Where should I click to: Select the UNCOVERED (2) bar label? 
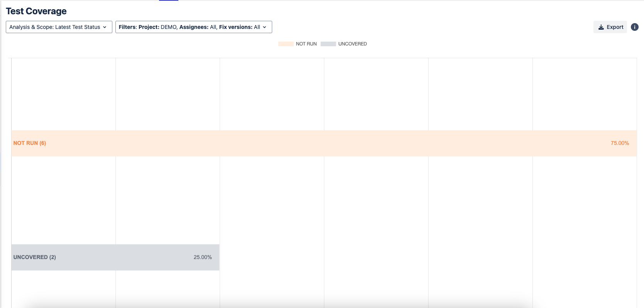point(35,257)
